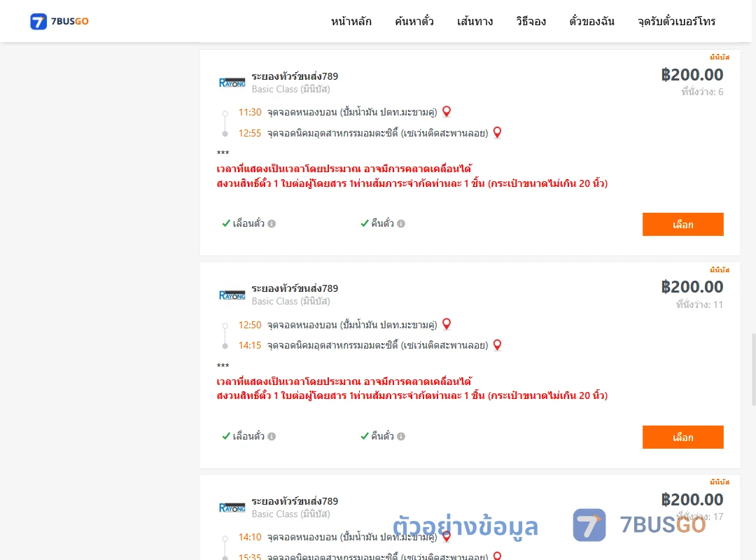
Task: Click the page vertical scrollbar thumb
Action: (753, 369)
